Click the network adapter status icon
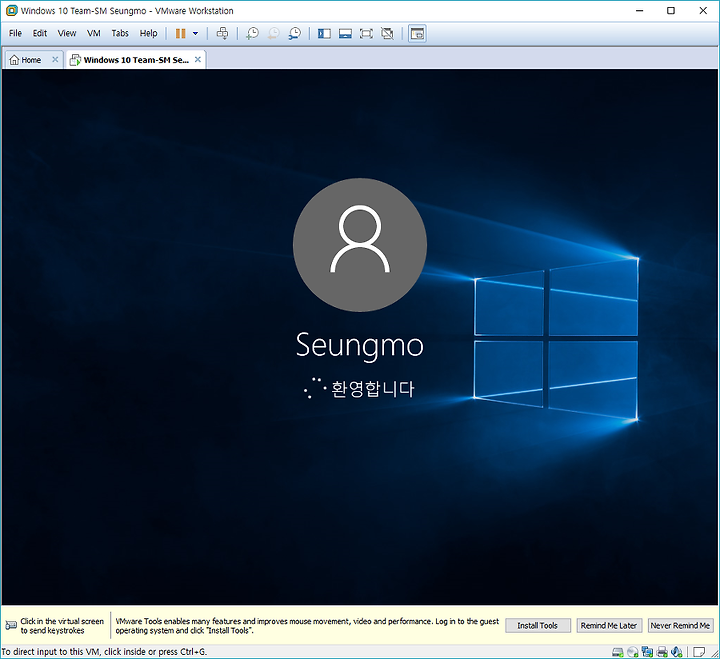This screenshot has width=720, height=659. (x=647, y=652)
